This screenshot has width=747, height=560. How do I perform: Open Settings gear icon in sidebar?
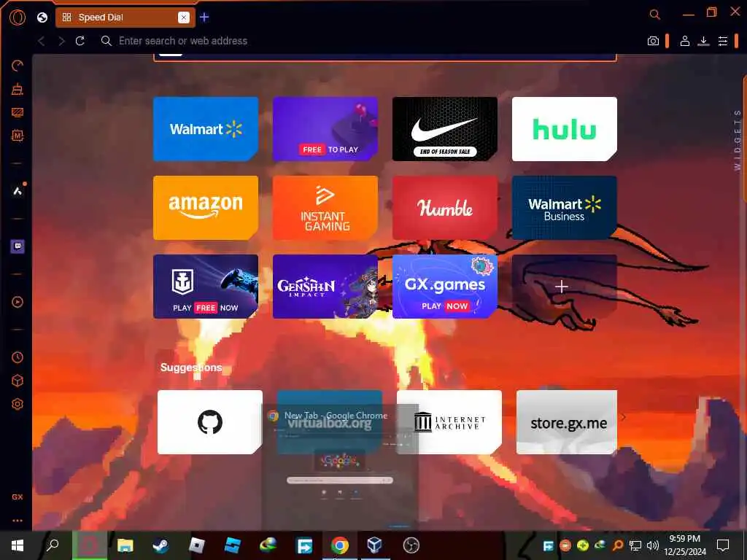click(18, 404)
